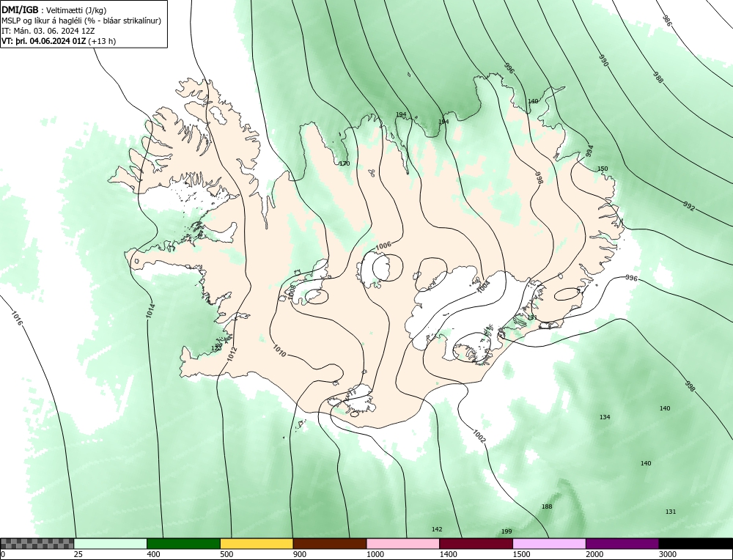Click the value 170 on the north coast
The width and height of the screenshot is (733, 560).
[x=344, y=163]
